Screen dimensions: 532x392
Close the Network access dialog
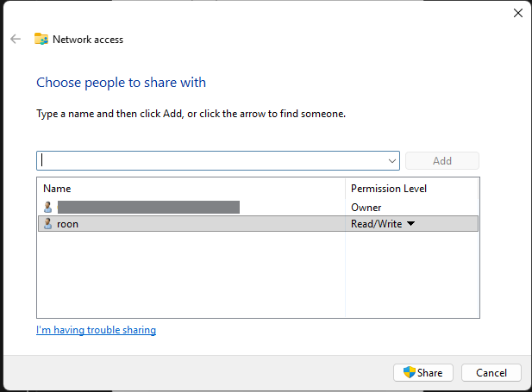[517, 13]
